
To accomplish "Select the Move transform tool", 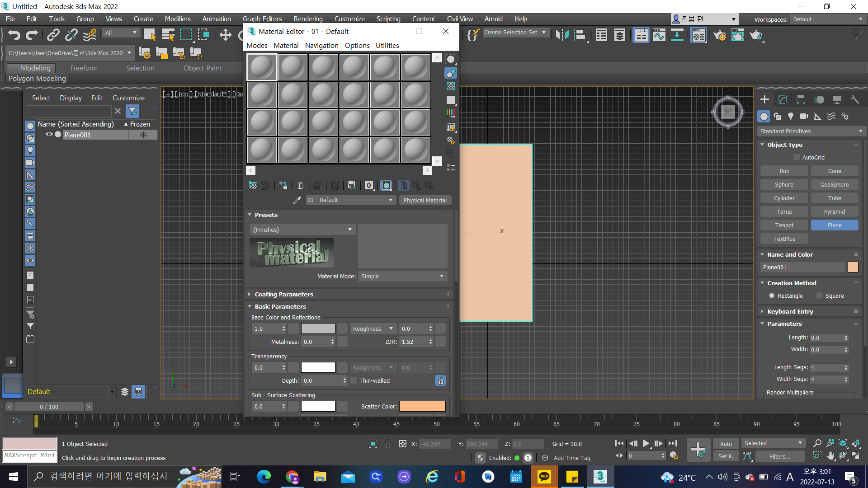I will 225,35.
